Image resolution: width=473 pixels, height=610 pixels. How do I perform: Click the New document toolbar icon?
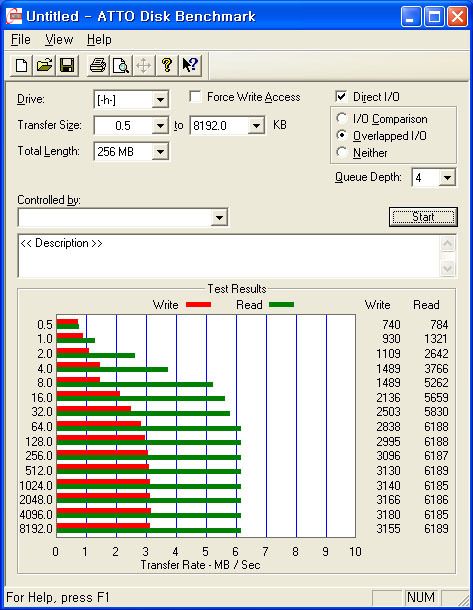pyautogui.click(x=21, y=65)
